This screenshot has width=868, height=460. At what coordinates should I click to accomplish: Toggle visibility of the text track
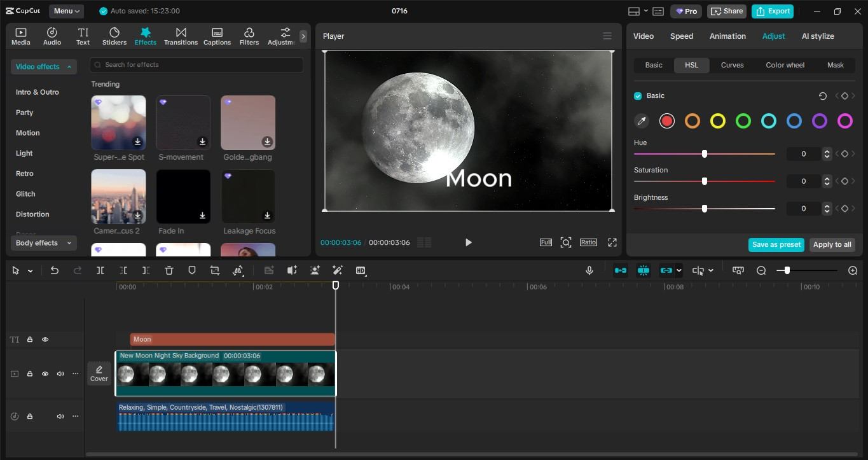(45, 340)
